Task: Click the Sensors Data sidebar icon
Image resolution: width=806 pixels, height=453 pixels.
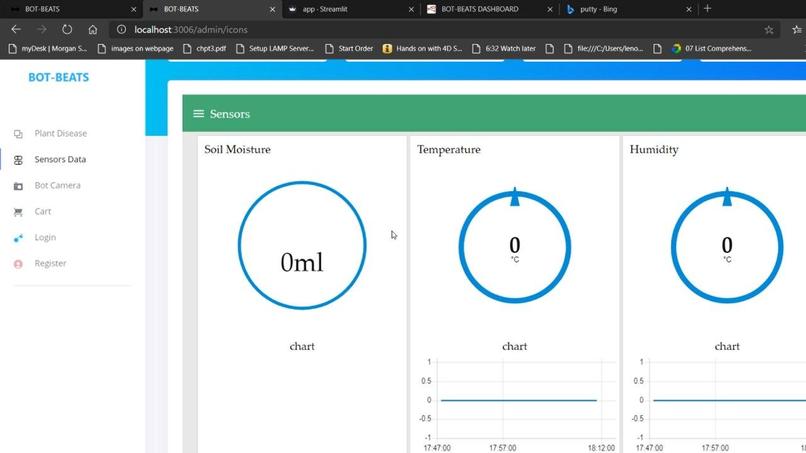Action: (x=18, y=160)
